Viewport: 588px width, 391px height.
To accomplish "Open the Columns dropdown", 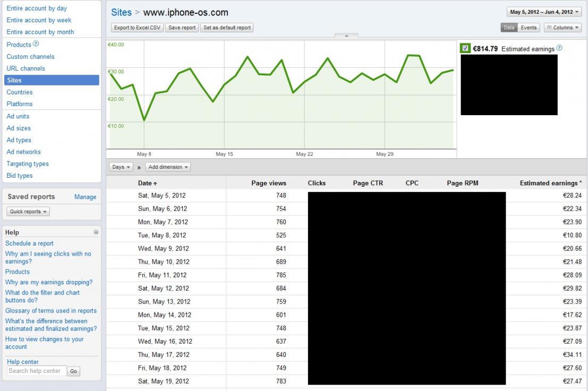I will tap(563, 28).
